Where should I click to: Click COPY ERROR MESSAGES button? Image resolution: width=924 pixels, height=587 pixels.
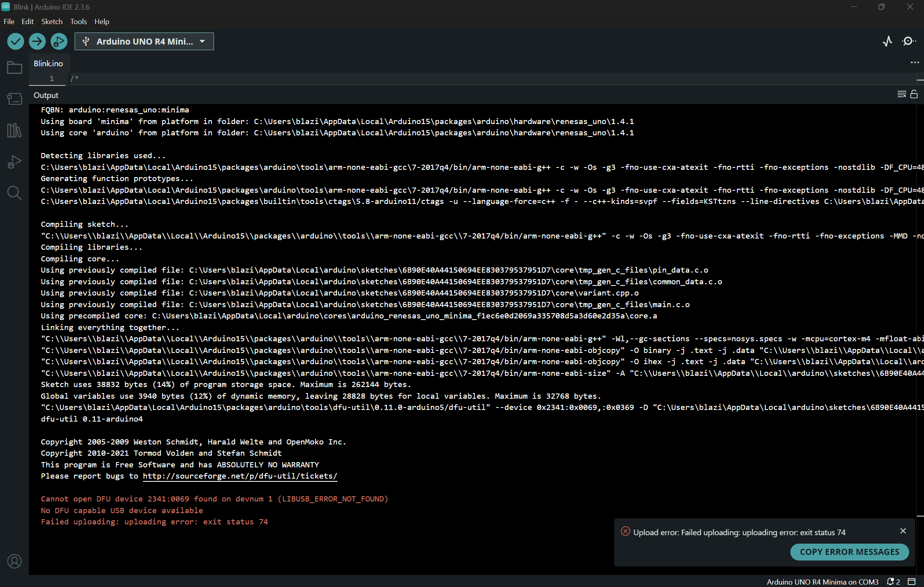(x=849, y=552)
